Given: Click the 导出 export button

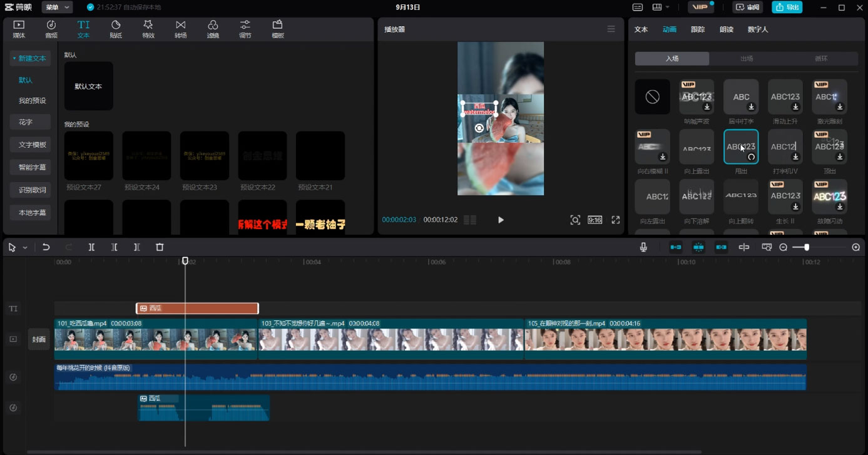Looking at the screenshot, I should click(x=787, y=8).
